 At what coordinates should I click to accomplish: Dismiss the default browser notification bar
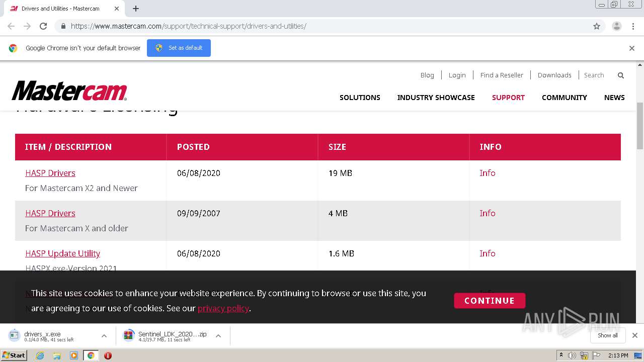[632, 48]
